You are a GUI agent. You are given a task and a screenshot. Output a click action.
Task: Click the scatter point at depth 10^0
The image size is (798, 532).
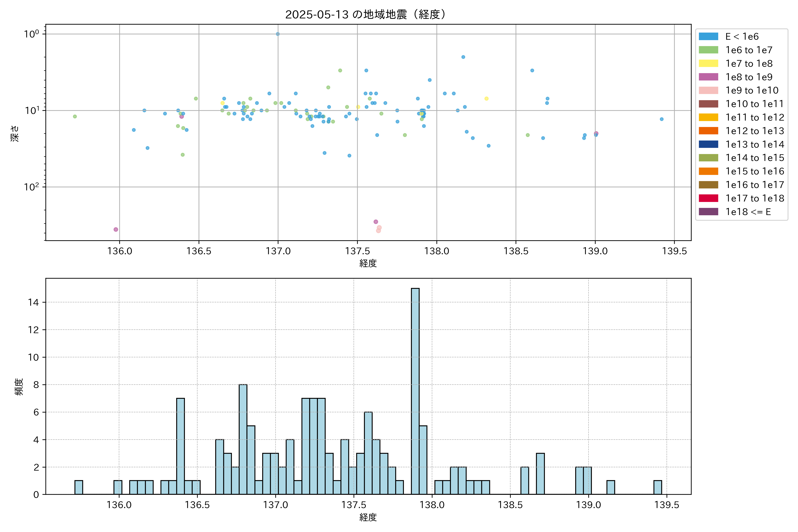pos(278,34)
